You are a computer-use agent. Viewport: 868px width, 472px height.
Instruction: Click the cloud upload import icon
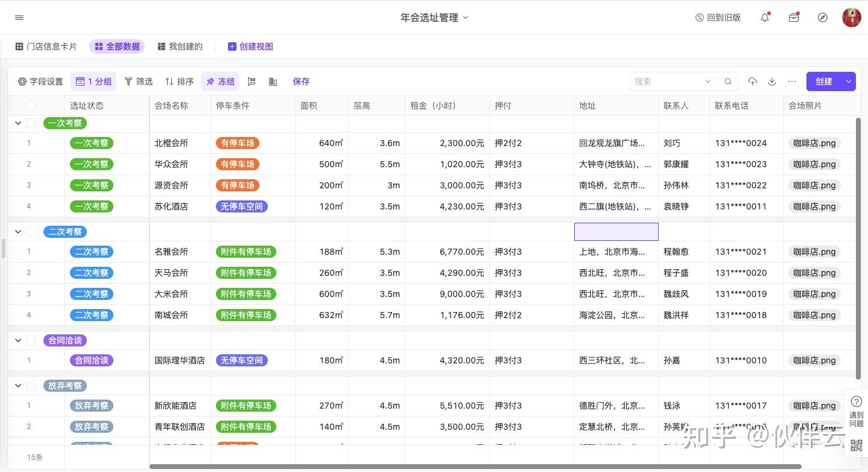(752, 81)
